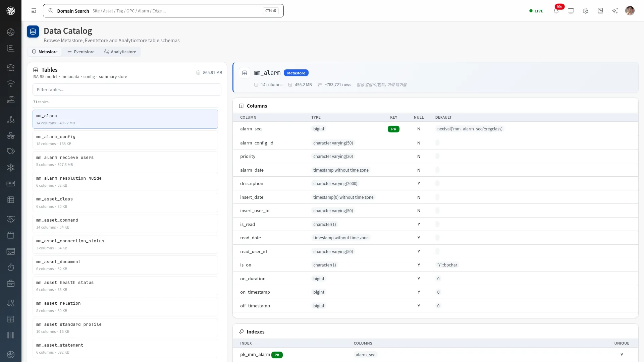Click the earth globe icon ending the sidebar
Viewport: 644px width, 362px height.
click(11, 354)
